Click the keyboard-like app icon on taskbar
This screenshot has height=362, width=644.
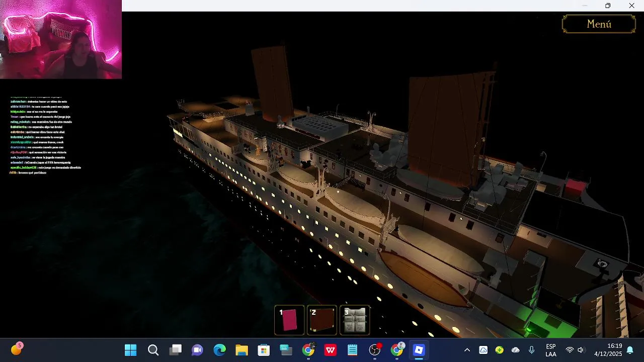[x=286, y=350]
